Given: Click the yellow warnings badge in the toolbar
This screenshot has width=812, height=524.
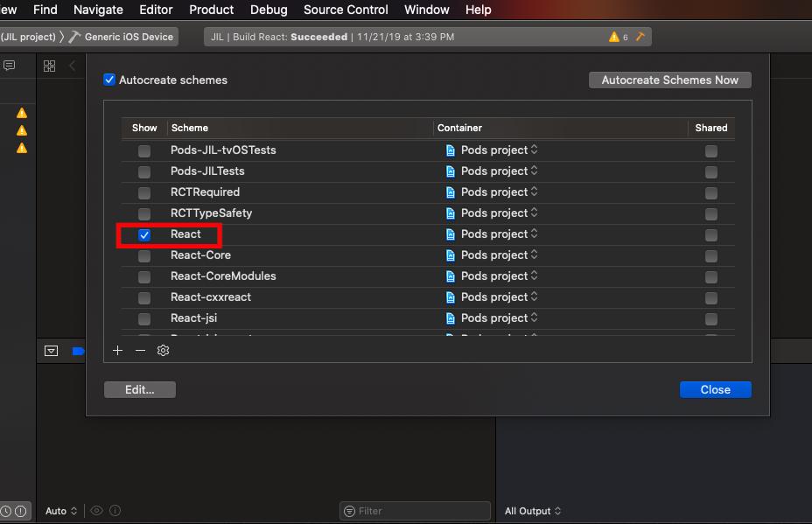Looking at the screenshot, I should click(x=619, y=37).
